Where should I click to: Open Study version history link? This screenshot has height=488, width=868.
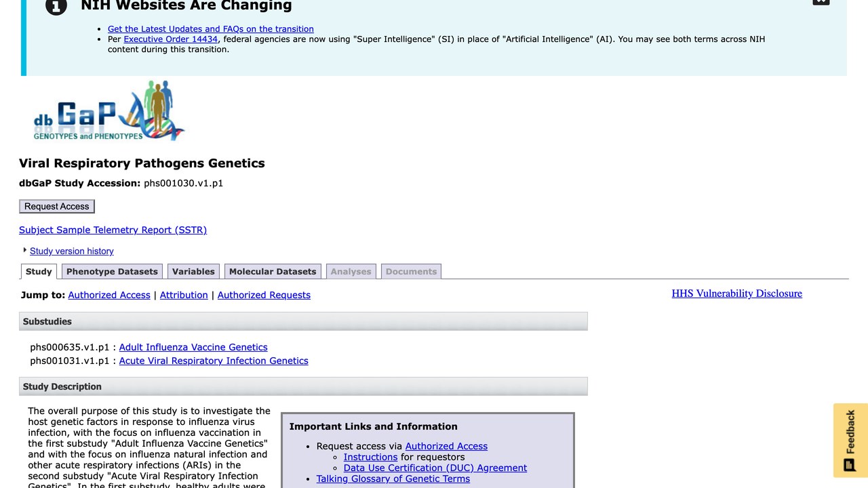tap(72, 251)
